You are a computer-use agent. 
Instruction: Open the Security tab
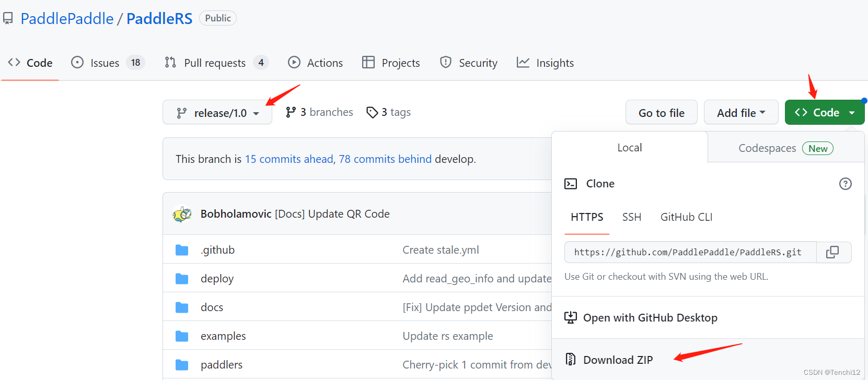(469, 63)
